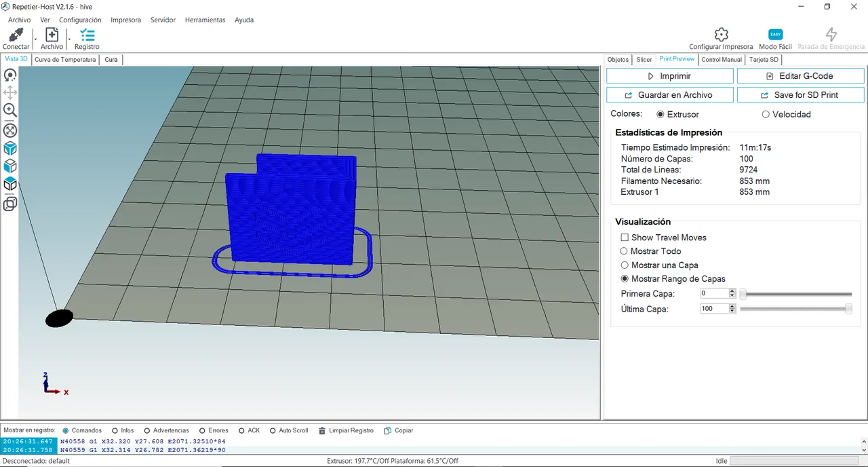Open the Ver menu
Image resolution: width=868 pixels, height=467 pixels.
(45, 20)
